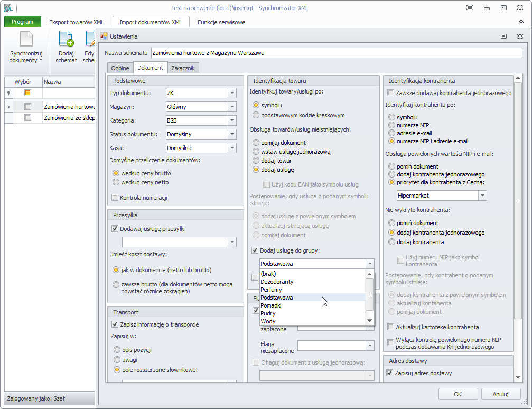Click the Nazwa column header in grid
Viewport: 532px width, 409px height.
(x=69, y=82)
